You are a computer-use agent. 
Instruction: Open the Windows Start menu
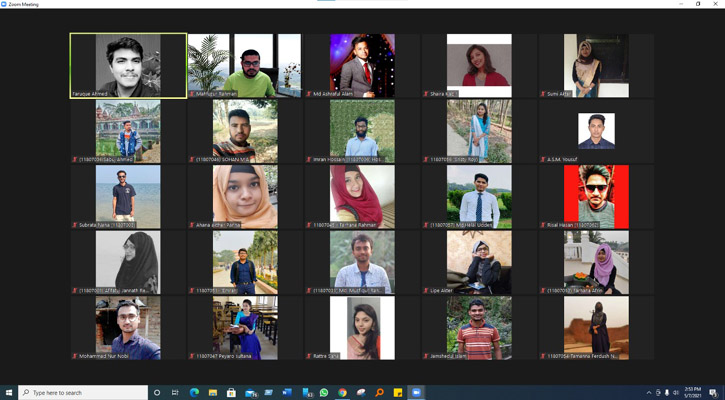pyautogui.click(x=10, y=392)
